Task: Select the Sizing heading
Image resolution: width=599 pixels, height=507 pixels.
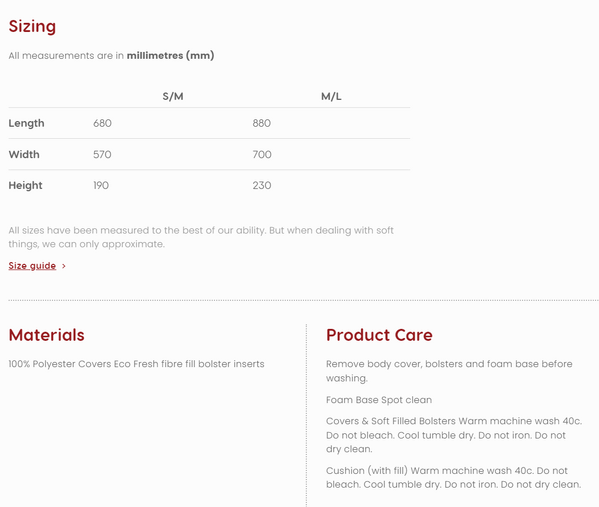Action: 32,26
